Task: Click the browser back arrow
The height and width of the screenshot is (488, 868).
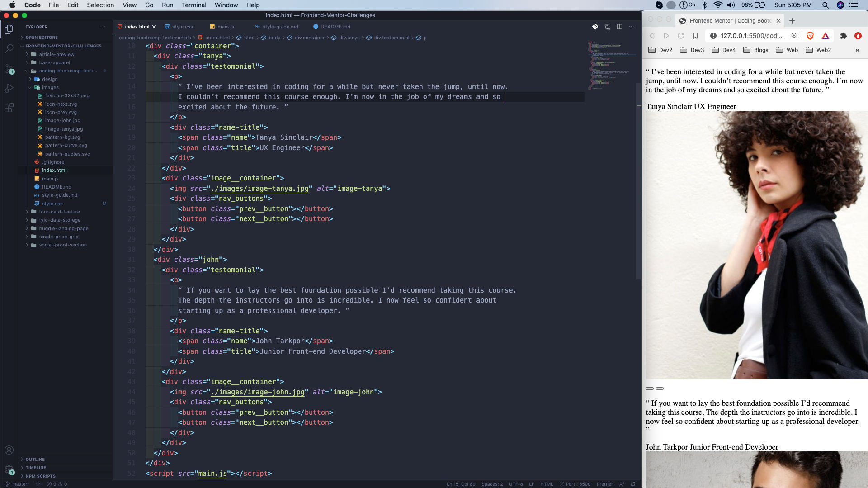Action: (652, 36)
